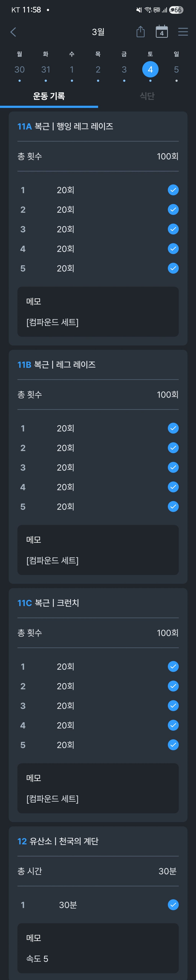
Task: Open the hamburger menu icon
Action: 183,32
